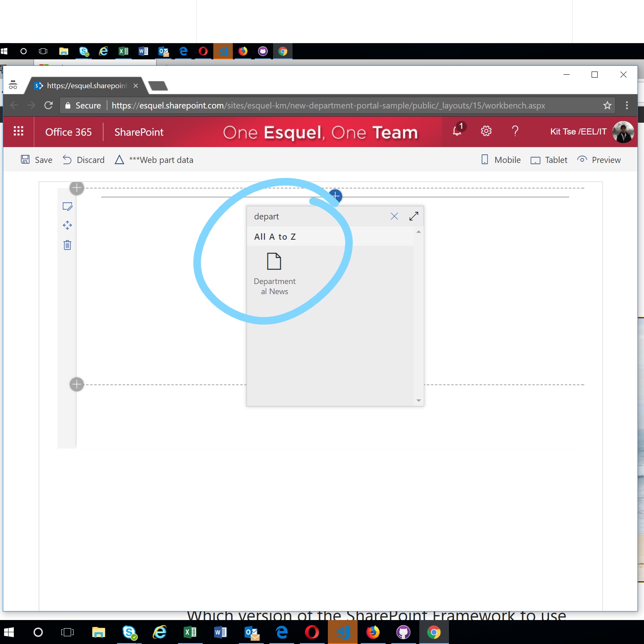Open the notifications bell
The image size is (644, 644).
pyautogui.click(x=458, y=130)
